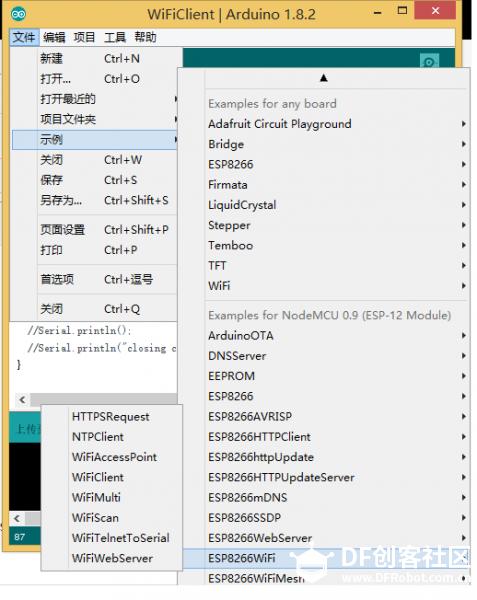Open the Serial Monitor magnifier icon
Viewport: 477px width, 600px height.
click(x=429, y=61)
